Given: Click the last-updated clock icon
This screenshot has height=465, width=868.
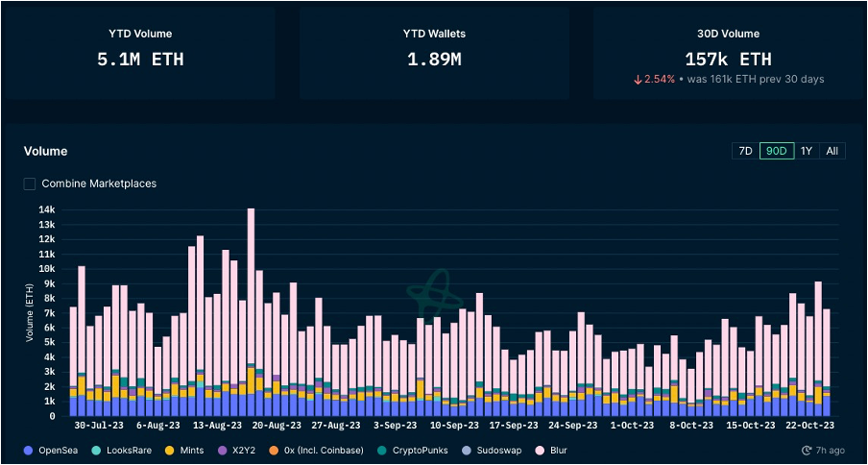Looking at the screenshot, I should (807, 450).
